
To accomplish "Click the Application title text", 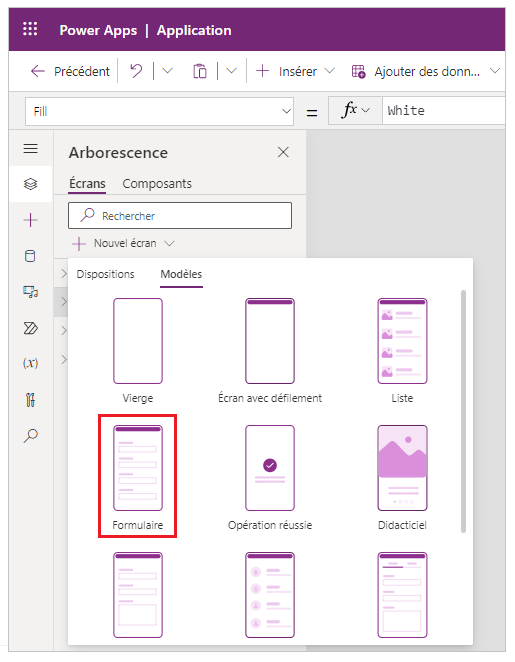I will coord(194,30).
